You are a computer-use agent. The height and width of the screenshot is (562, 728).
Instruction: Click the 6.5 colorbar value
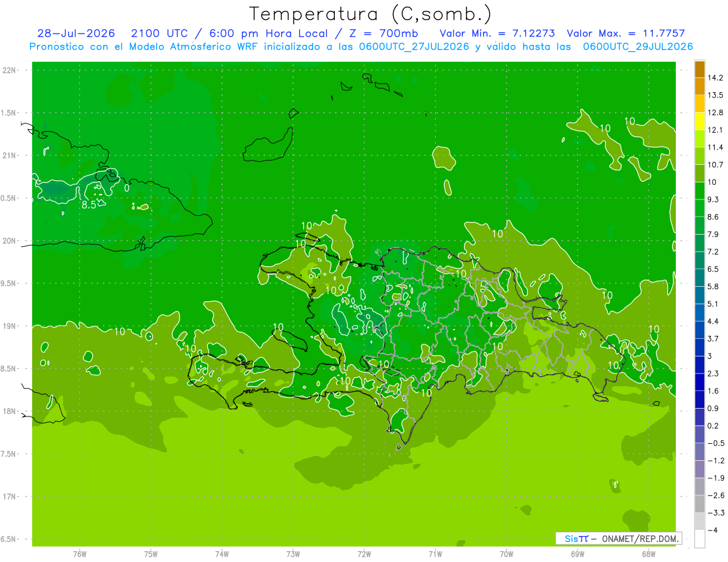(x=713, y=269)
